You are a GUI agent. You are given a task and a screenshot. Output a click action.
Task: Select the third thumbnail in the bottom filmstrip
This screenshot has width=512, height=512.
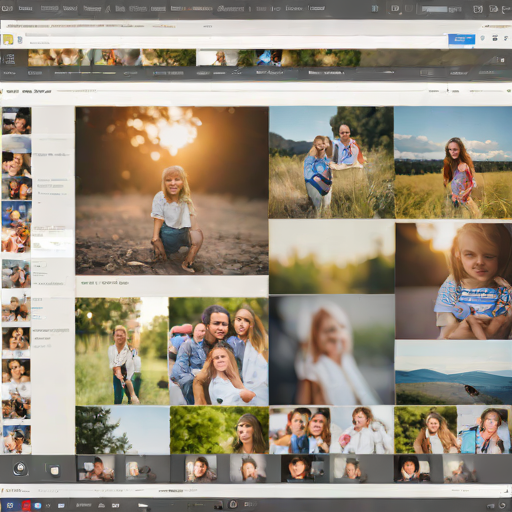(201, 469)
